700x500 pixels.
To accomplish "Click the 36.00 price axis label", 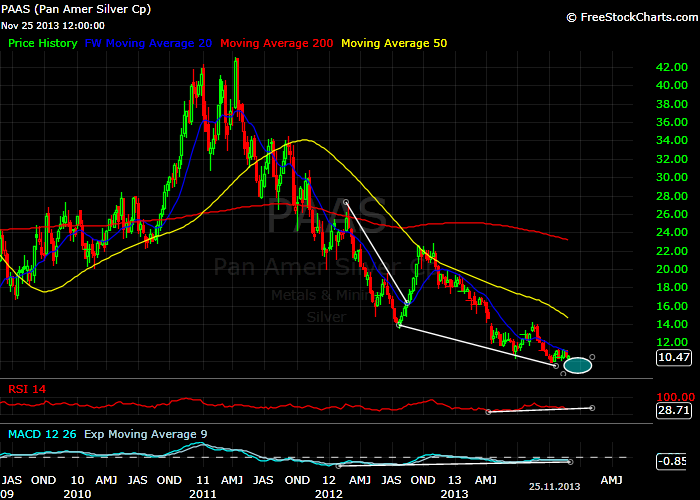I will click(671, 122).
